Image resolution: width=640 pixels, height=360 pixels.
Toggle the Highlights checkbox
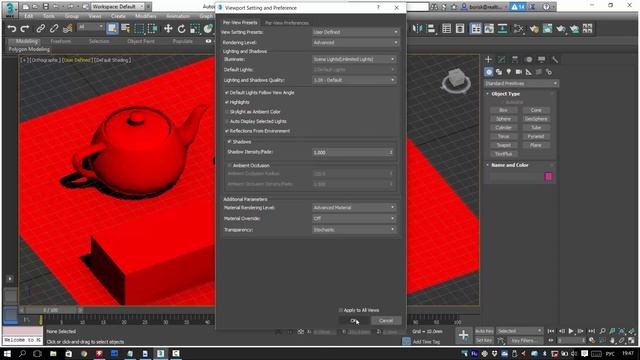227,102
